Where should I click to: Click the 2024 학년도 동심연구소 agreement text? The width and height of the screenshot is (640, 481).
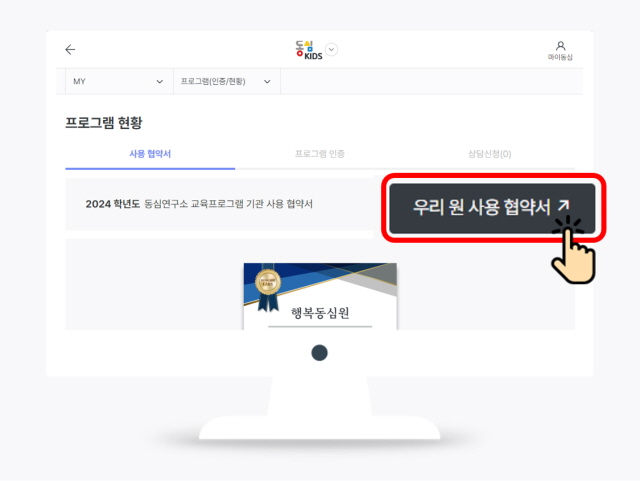point(199,204)
